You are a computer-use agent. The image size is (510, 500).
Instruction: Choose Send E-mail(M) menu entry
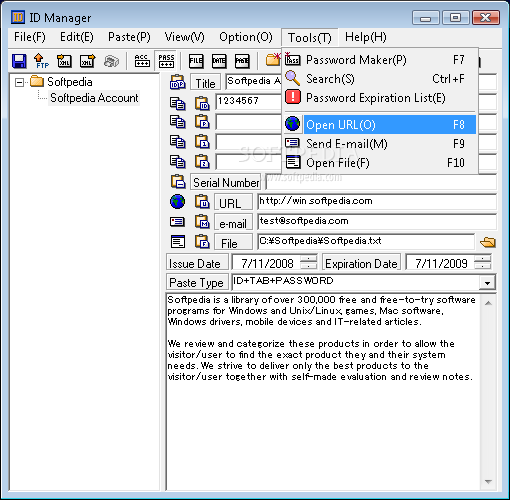point(380,144)
